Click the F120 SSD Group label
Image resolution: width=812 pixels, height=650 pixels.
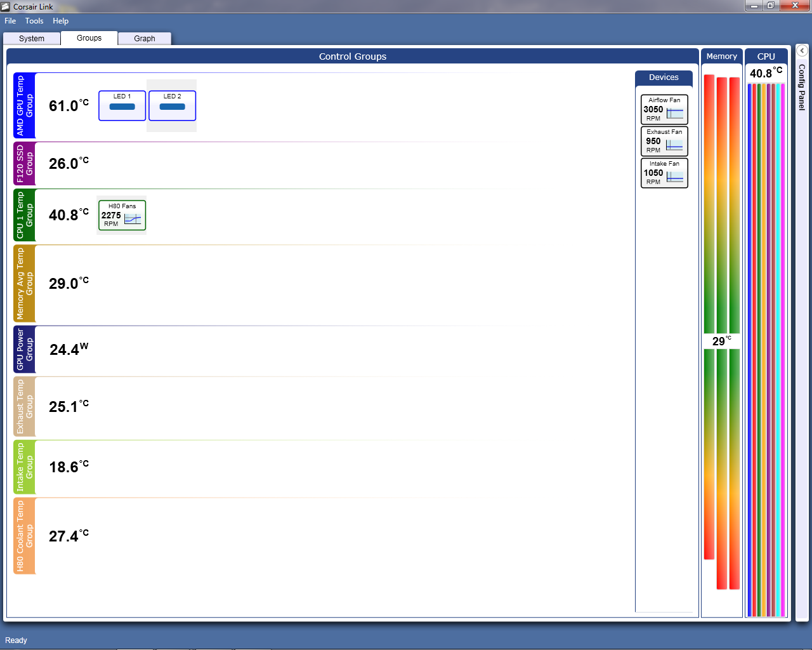pos(24,164)
